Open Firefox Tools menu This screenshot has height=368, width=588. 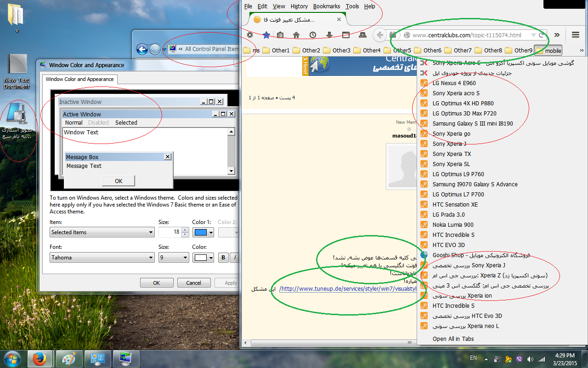click(352, 6)
